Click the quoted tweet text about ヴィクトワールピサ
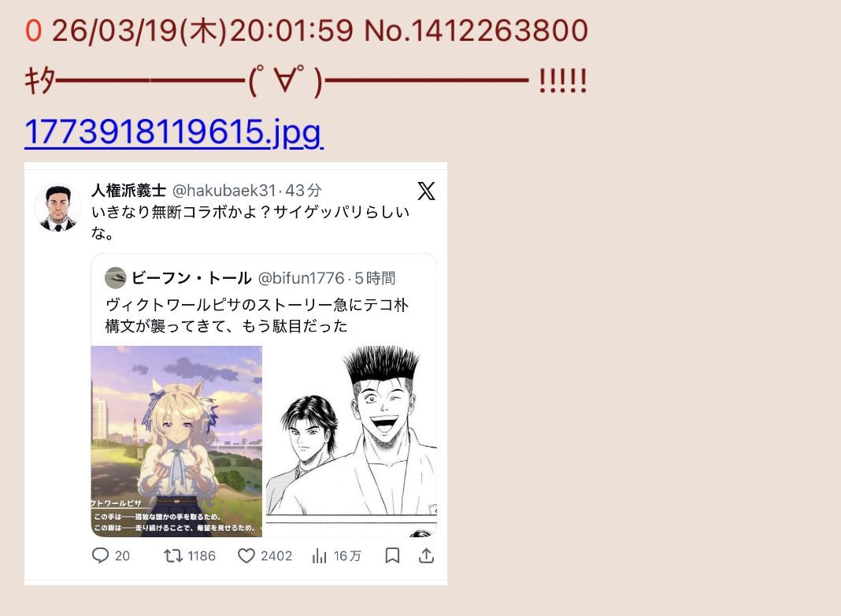This screenshot has width=841, height=616. click(257, 316)
